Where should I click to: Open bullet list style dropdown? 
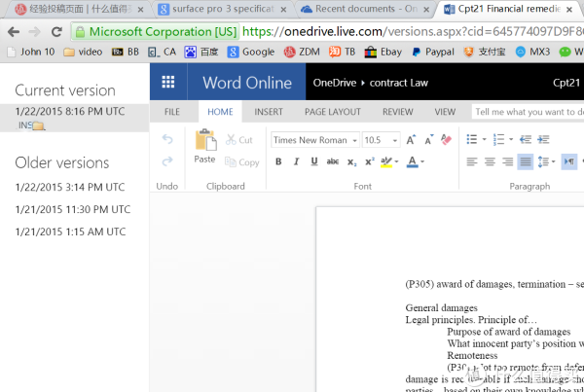click(484, 139)
